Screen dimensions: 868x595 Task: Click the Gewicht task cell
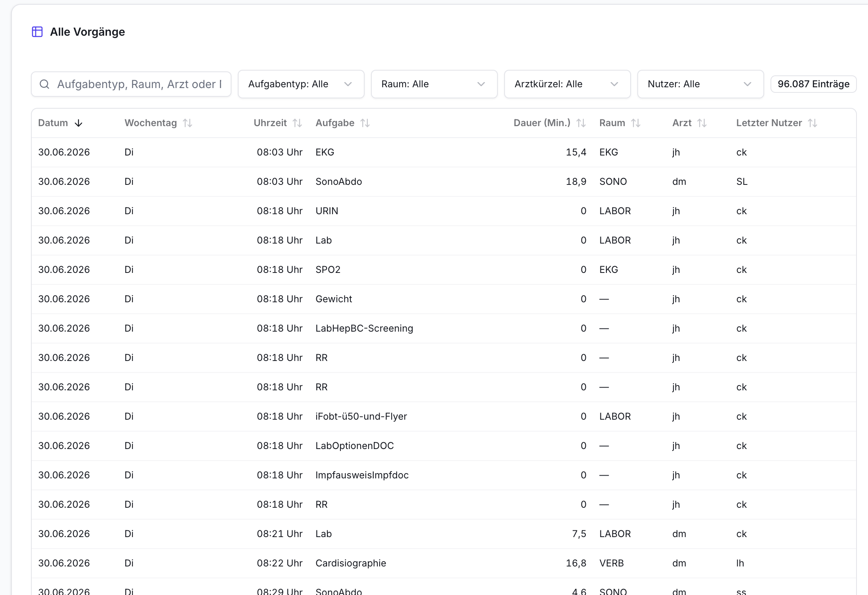[x=334, y=299]
